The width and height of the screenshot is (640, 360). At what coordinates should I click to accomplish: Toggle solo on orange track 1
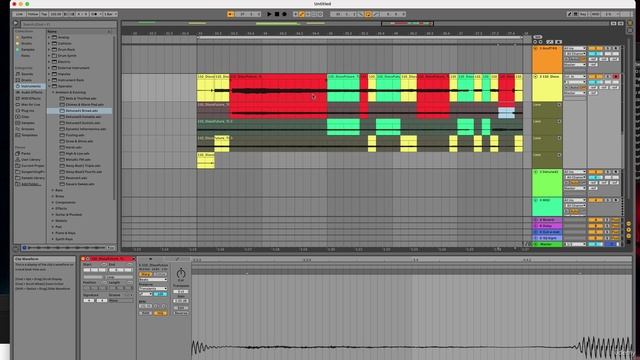(x=608, y=49)
